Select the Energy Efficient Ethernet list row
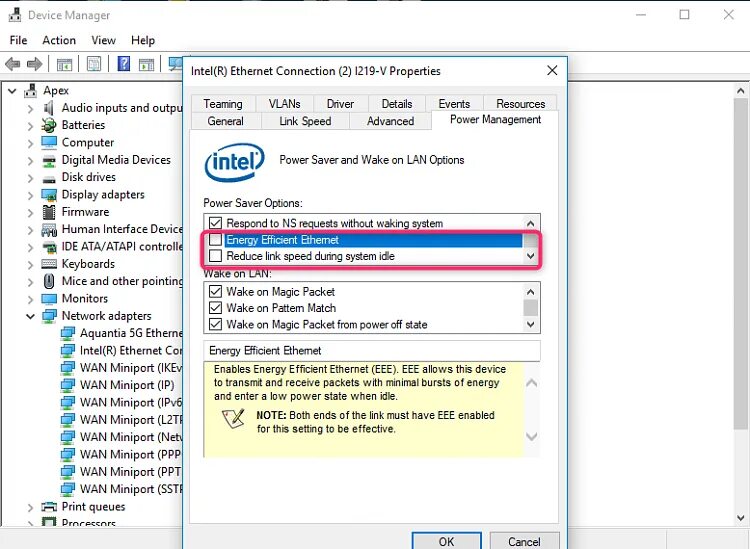750x549 pixels. [373, 240]
